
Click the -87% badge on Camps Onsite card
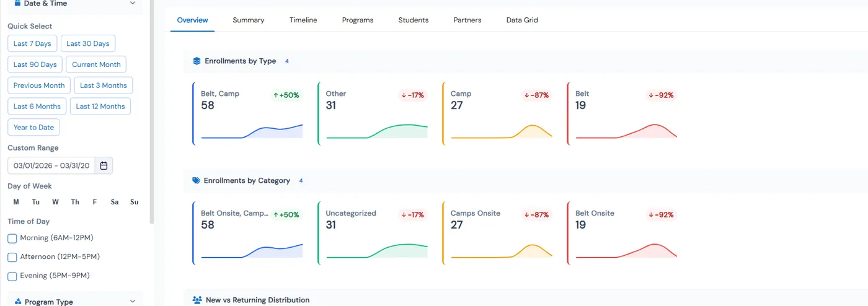click(537, 215)
